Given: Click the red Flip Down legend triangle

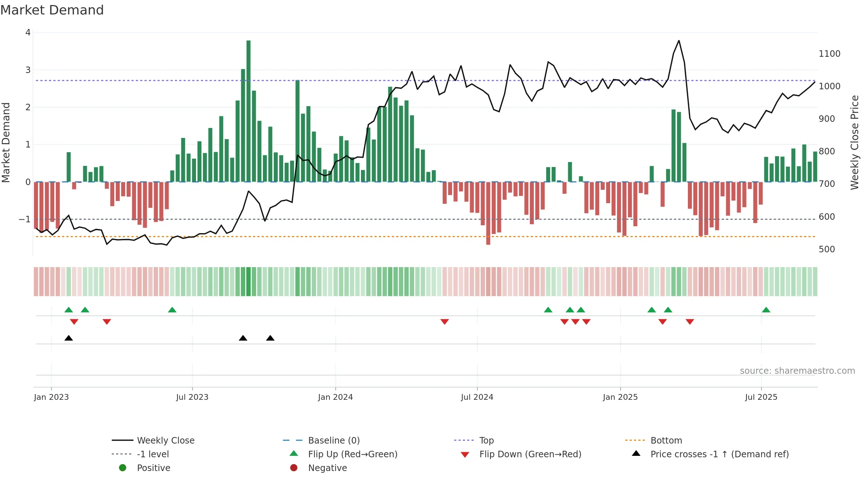Looking at the screenshot, I should [465, 455].
